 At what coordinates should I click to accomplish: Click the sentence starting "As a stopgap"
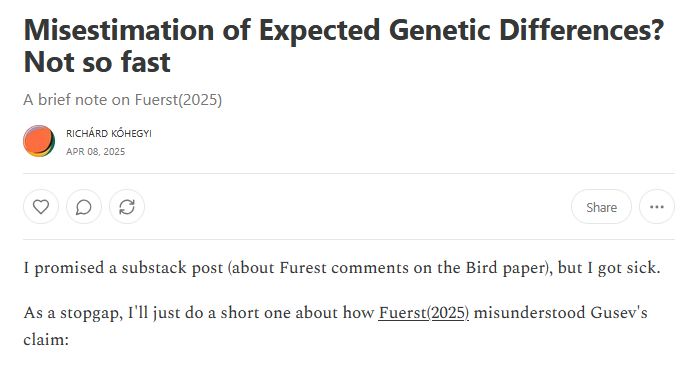(335, 326)
